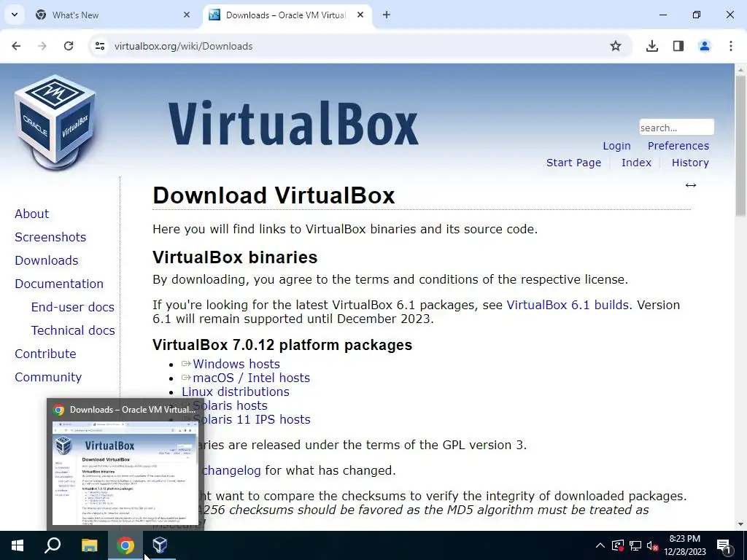Screen dimensions: 747x560
Task: Click the scrollbar down arrow
Action: point(740,525)
